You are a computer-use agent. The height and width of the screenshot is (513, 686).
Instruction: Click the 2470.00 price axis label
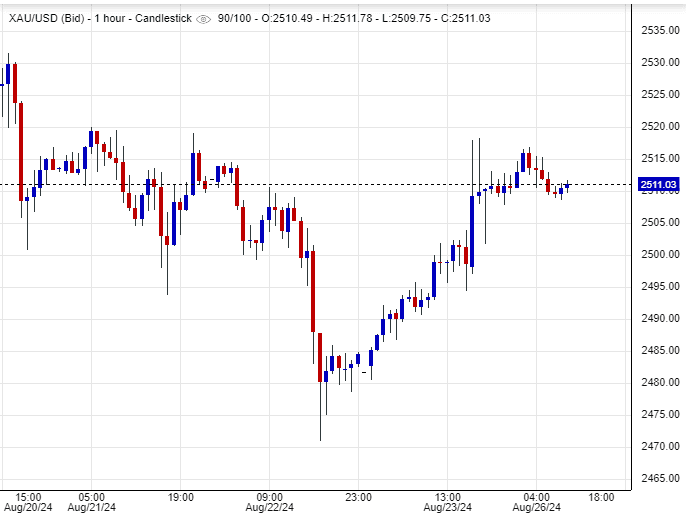[658, 446]
